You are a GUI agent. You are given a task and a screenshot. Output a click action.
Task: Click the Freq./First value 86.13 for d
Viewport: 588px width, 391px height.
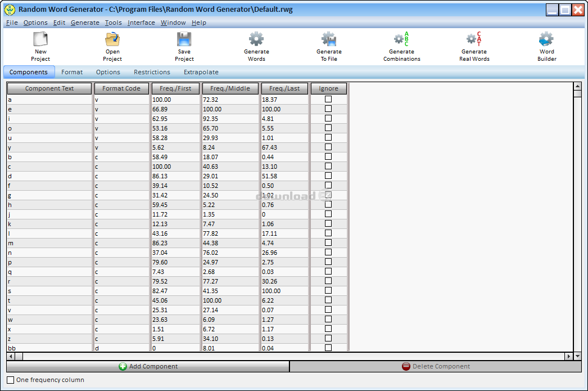coord(175,176)
